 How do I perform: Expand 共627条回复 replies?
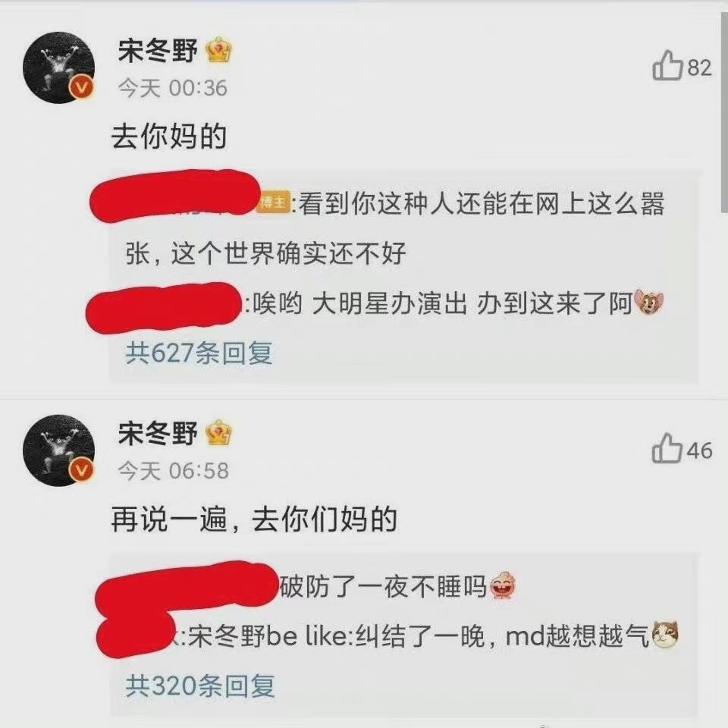pos(199,353)
